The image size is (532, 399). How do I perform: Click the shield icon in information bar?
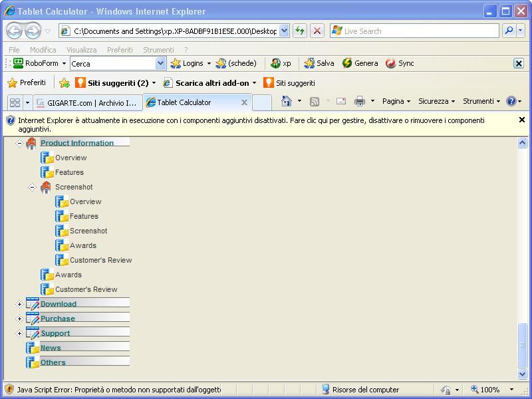tap(11, 120)
